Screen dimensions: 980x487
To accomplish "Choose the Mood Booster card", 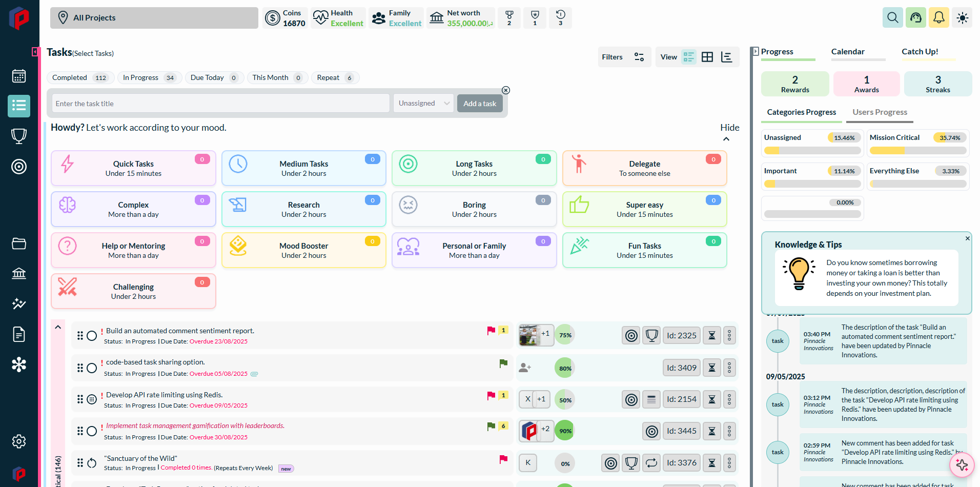I will 304,250.
